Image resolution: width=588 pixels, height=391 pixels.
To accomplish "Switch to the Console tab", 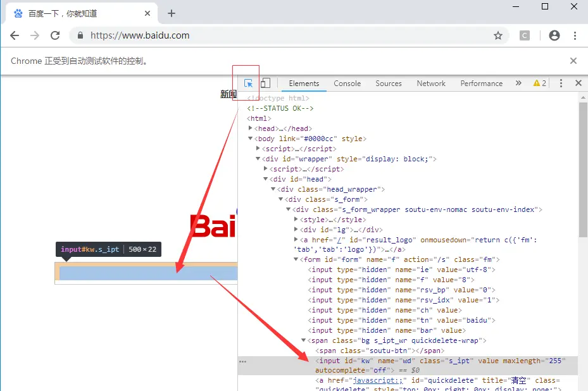I will (347, 84).
